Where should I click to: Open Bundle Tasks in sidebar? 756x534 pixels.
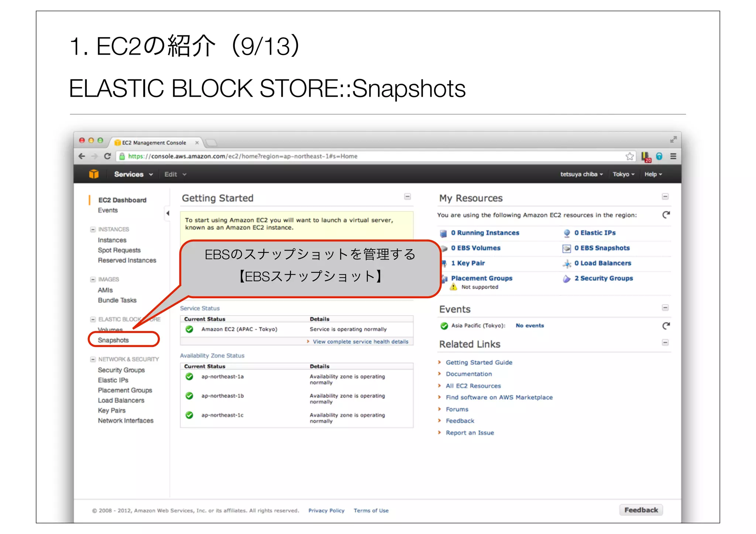117,300
